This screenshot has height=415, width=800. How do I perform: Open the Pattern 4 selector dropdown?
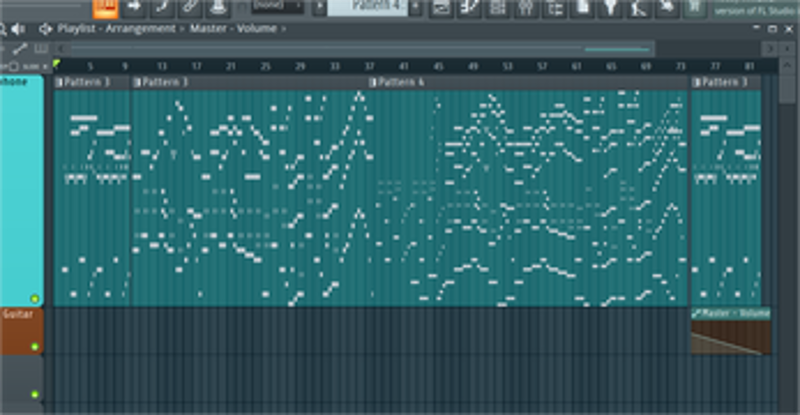[x=367, y=7]
